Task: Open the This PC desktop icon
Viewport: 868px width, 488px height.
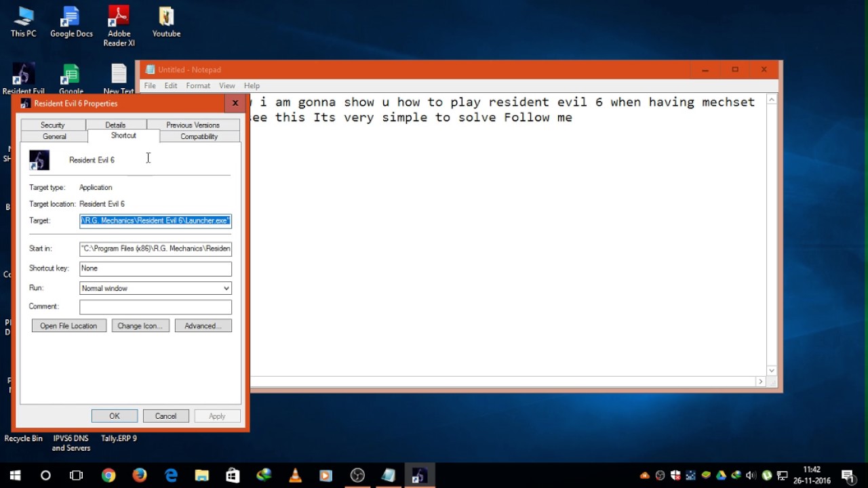Action: click(23, 22)
